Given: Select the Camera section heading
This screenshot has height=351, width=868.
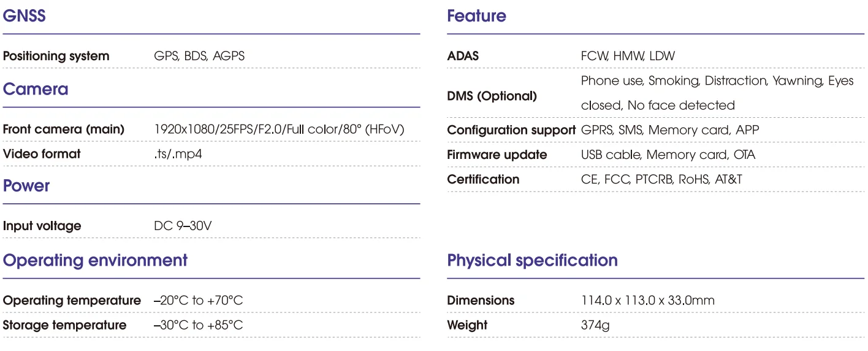Looking at the screenshot, I should click(36, 90).
